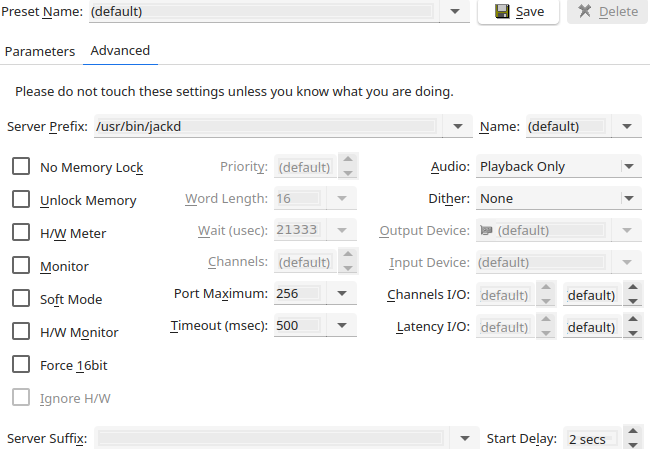The height and width of the screenshot is (449, 650).
Task: Switch to the Parameters tab
Action: tap(40, 51)
